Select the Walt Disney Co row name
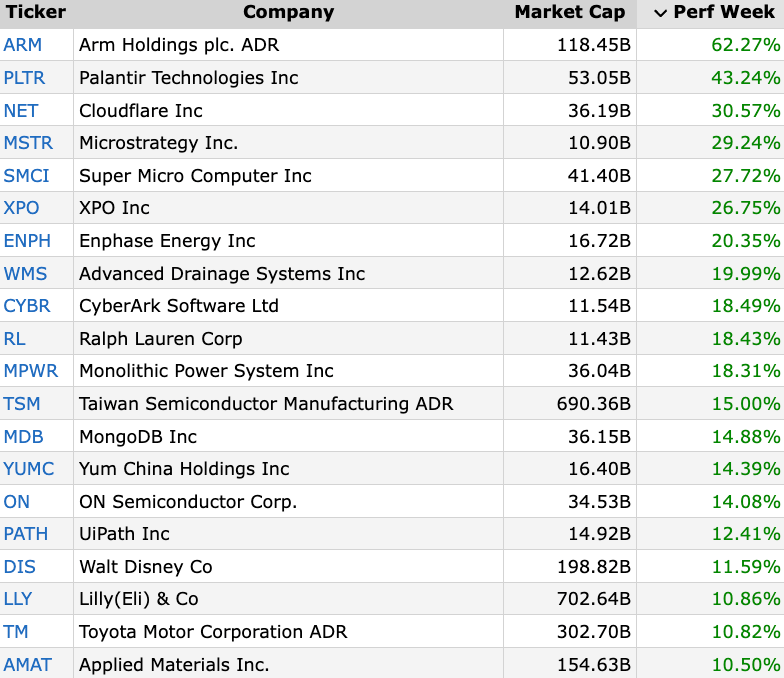This screenshot has width=784, height=678. tap(146, 567)
